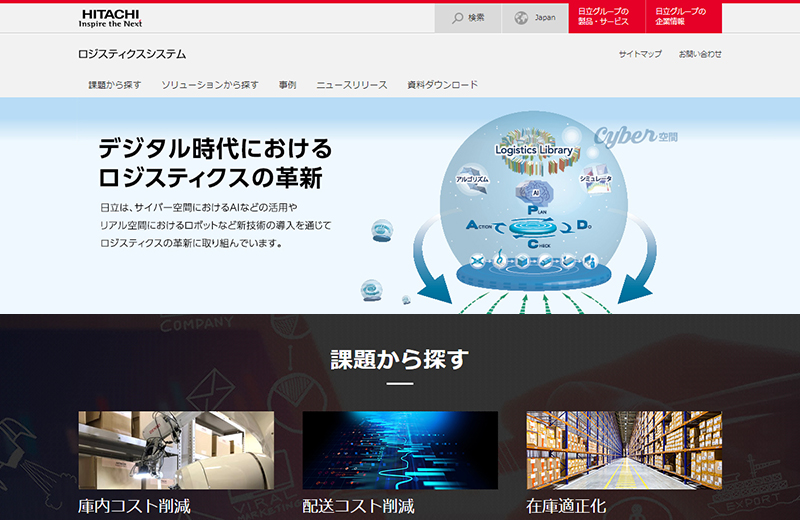Click the デジタル時代における hero headline

215,148
